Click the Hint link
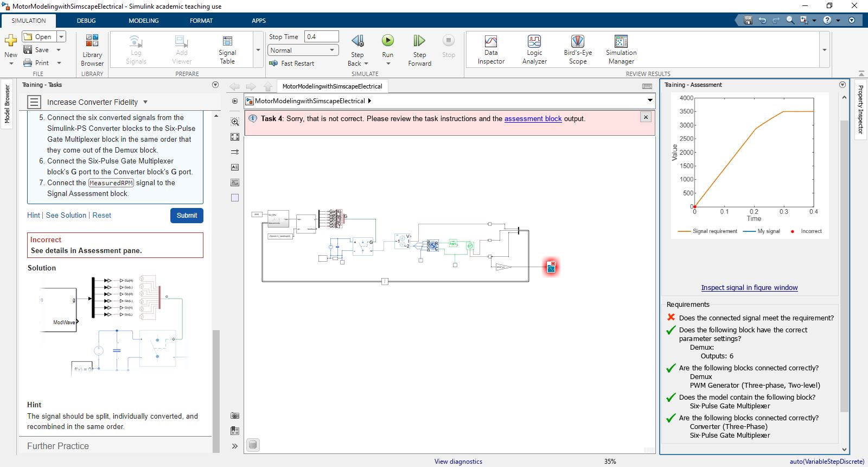The width and height of the screenshot is (868, 467). (x=34, y=216)
